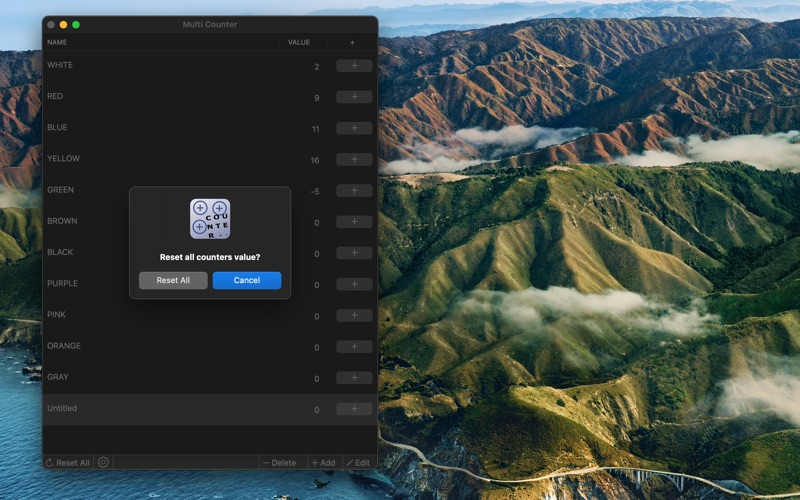
Task: Click the VALUE column header
Action: coord(299,43)
